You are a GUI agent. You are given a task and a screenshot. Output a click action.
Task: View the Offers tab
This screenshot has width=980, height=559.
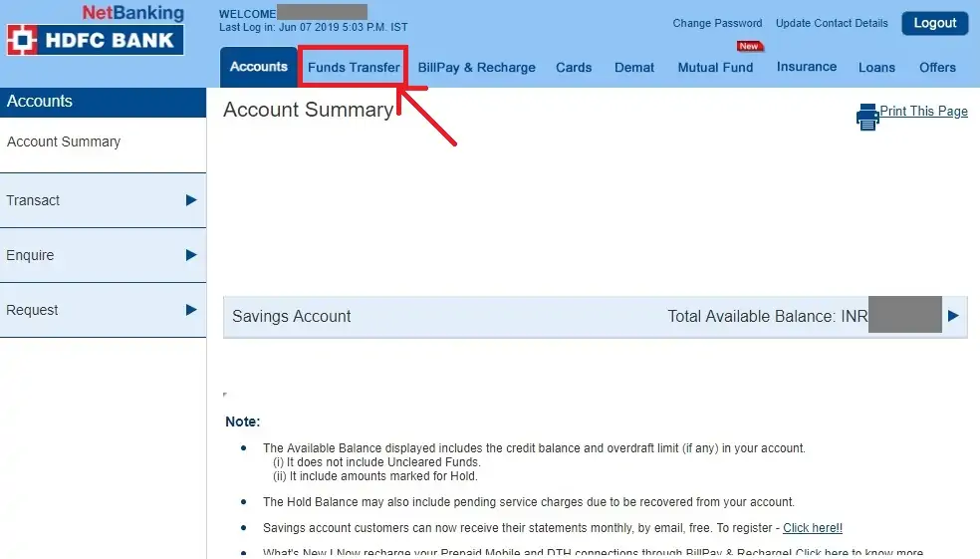click(x=937, y=68)
